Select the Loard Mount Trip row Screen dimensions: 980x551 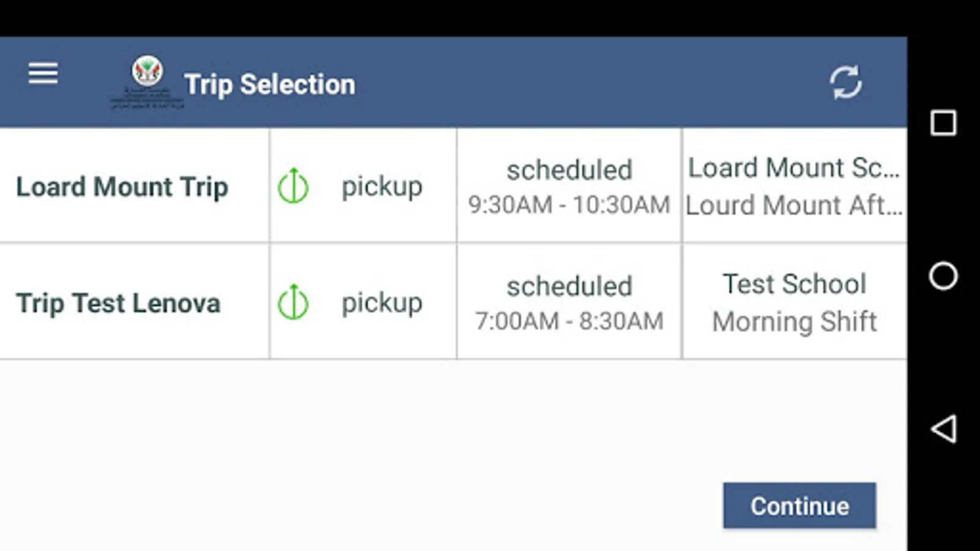pos(122,187)
